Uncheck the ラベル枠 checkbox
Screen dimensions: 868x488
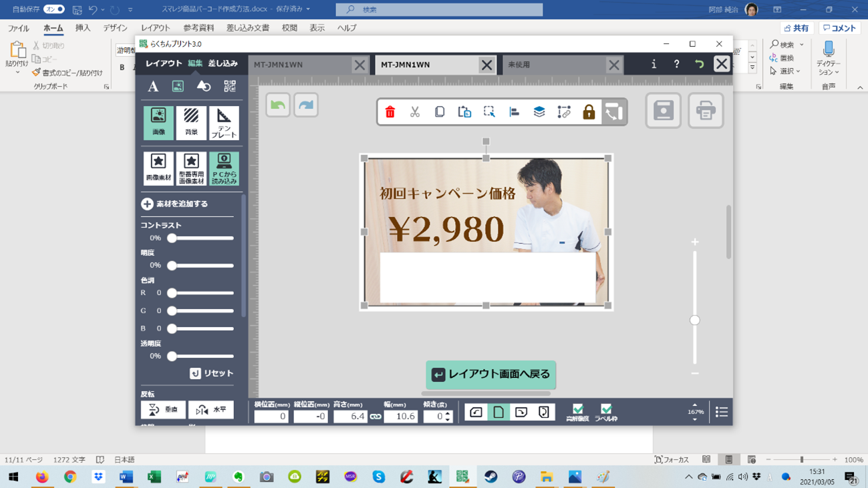[606, 409]
